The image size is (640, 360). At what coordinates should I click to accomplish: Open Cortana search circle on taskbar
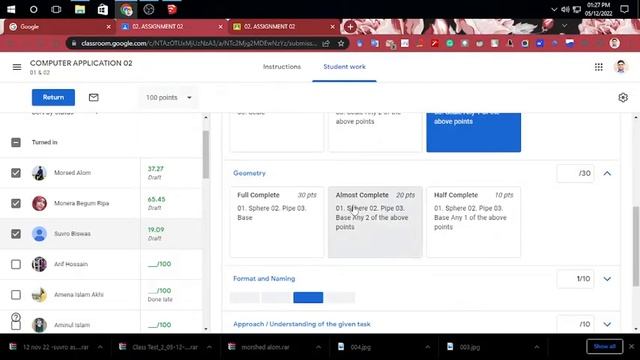tap(33, 9)
